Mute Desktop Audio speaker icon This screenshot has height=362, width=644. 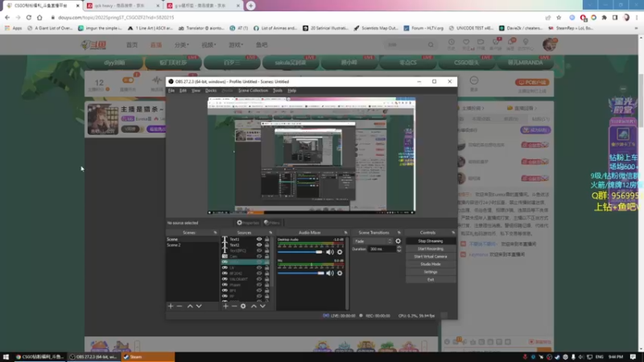pos(330,252)
